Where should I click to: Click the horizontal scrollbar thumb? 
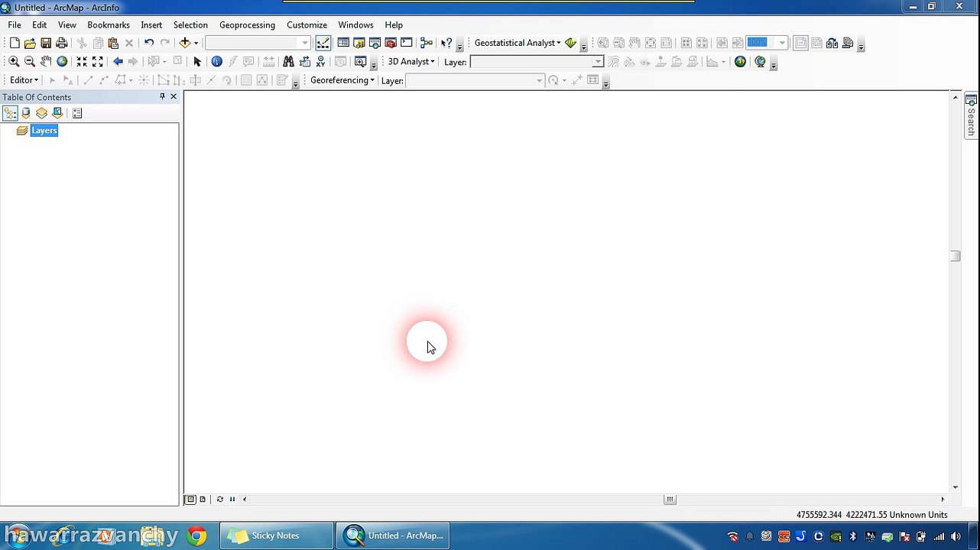click(670, 500)
